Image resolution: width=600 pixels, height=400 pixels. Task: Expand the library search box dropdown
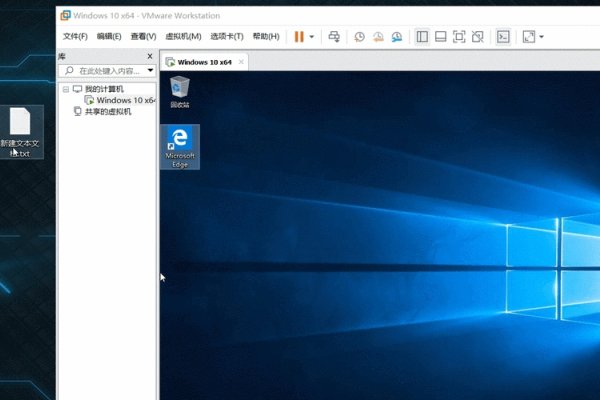[x=150, y=71]
